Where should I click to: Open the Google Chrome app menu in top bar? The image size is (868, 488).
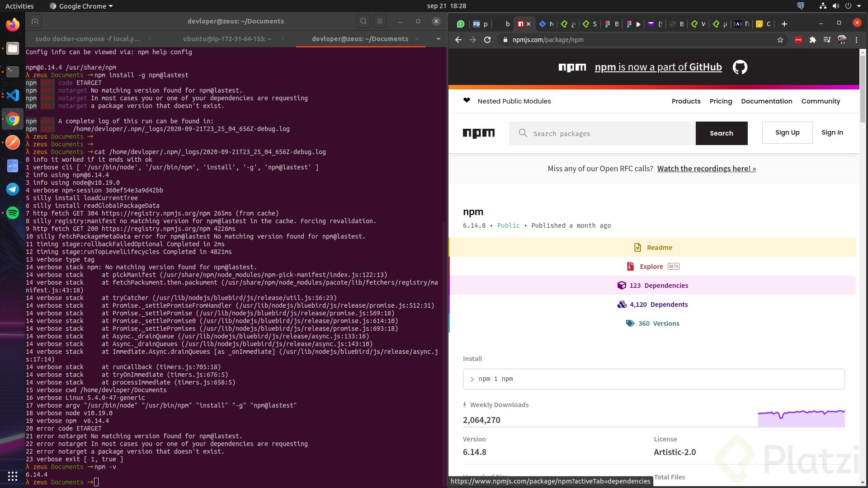pos(81,6)
